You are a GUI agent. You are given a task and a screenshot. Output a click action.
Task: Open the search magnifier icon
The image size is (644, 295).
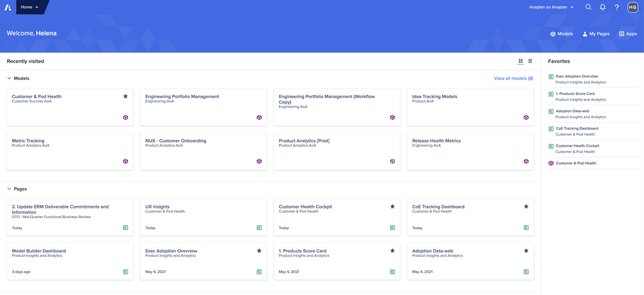tap(589, 7)
